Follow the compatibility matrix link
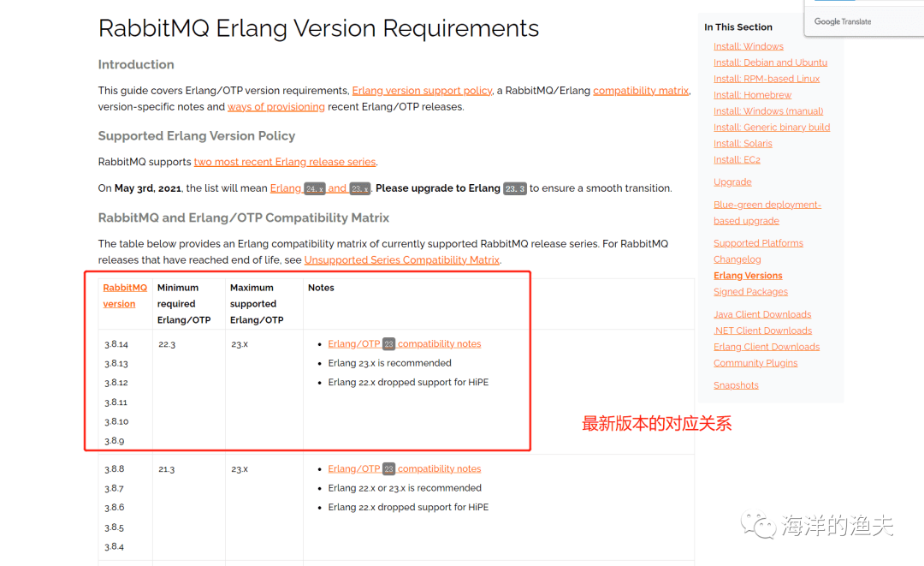The image size is (924, 566). (x=641, y=90)
